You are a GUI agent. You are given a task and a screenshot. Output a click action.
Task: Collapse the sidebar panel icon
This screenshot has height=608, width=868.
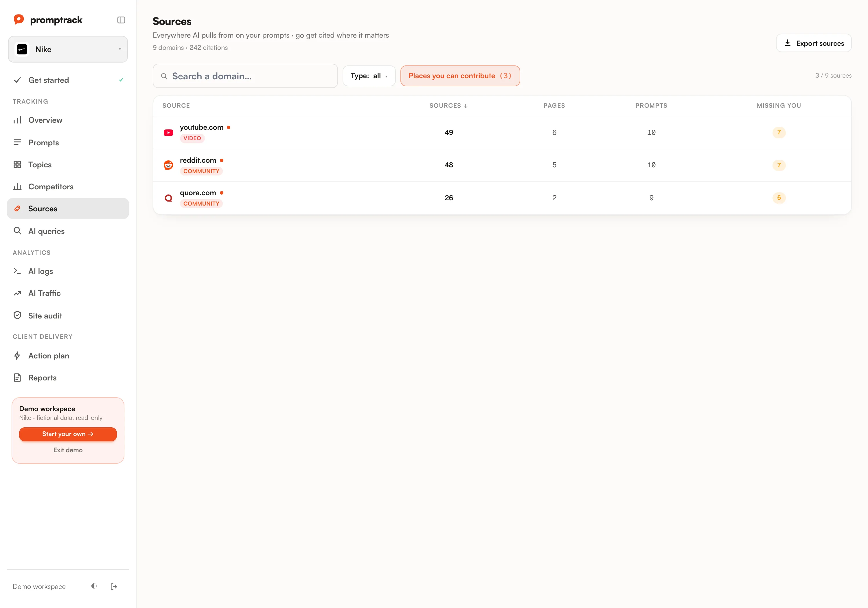pyautogui.click(x=121, y=20)
